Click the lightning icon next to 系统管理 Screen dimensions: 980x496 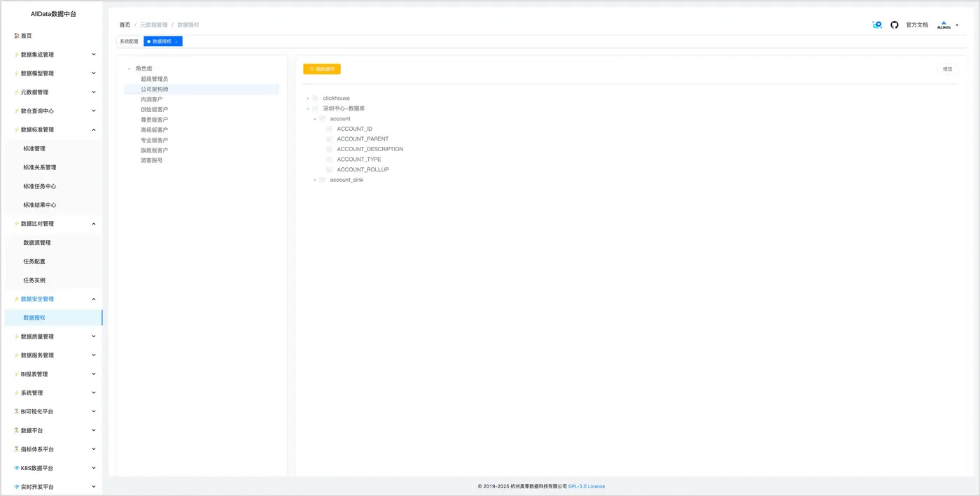click(x=17, y=393)
